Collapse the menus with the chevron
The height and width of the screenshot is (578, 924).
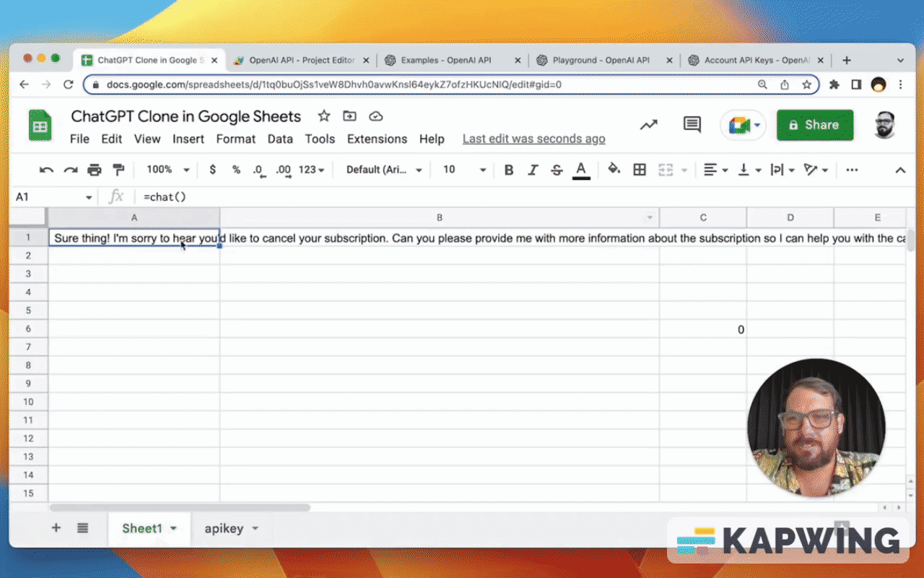click(900, 171)
